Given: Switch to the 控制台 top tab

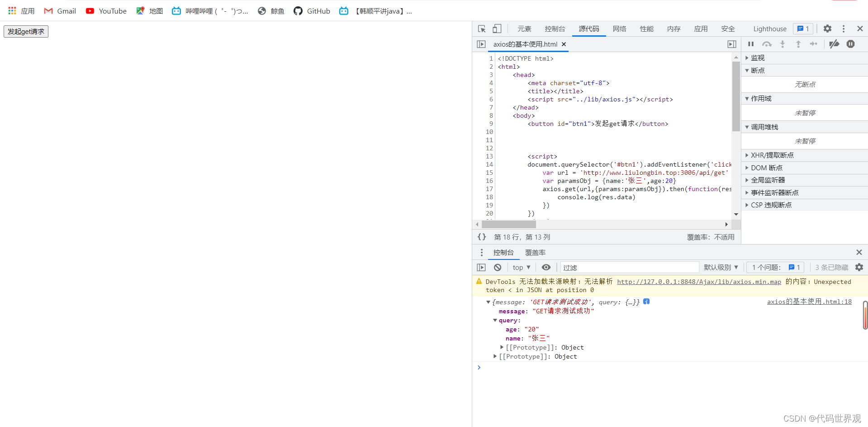Looking at the screenshot, I should [555, 29].
